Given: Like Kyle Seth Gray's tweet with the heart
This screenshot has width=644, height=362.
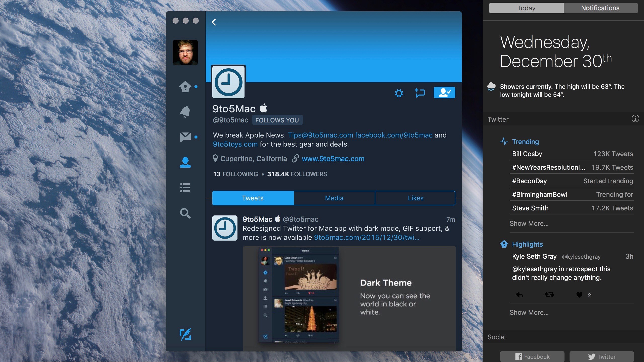Looking at the screenshot, I should (x=579, y=295).
